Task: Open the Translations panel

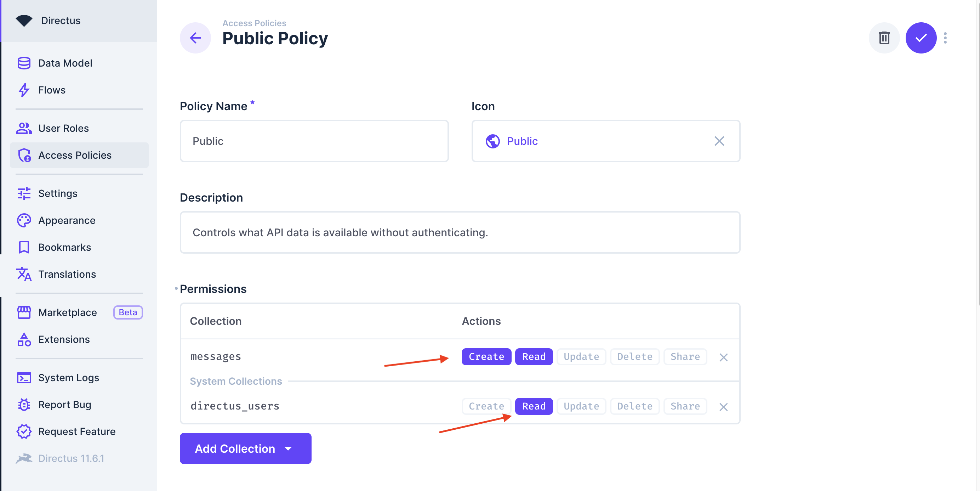Action: tap(67, 274)
